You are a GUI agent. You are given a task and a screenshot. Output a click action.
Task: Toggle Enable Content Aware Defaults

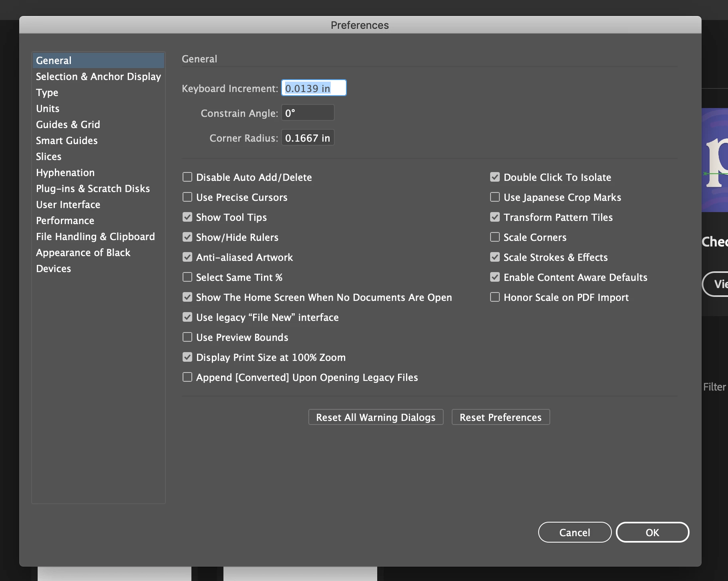(x=495, y=277)
